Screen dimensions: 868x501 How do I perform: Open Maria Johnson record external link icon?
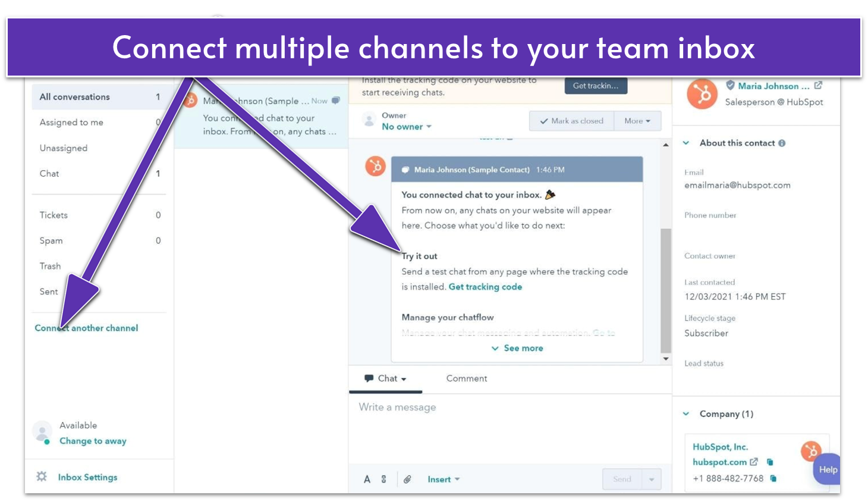coord(818,86)
